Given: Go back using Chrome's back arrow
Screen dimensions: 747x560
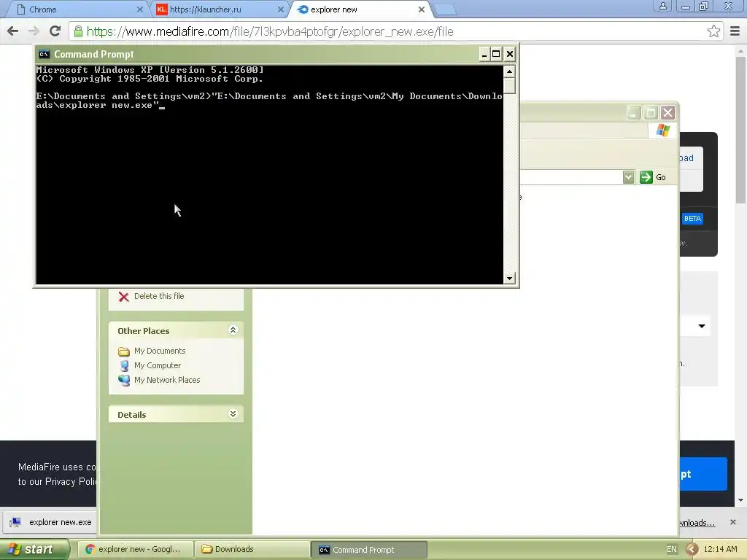Looking at the screenshot, I should coord(13,31).
